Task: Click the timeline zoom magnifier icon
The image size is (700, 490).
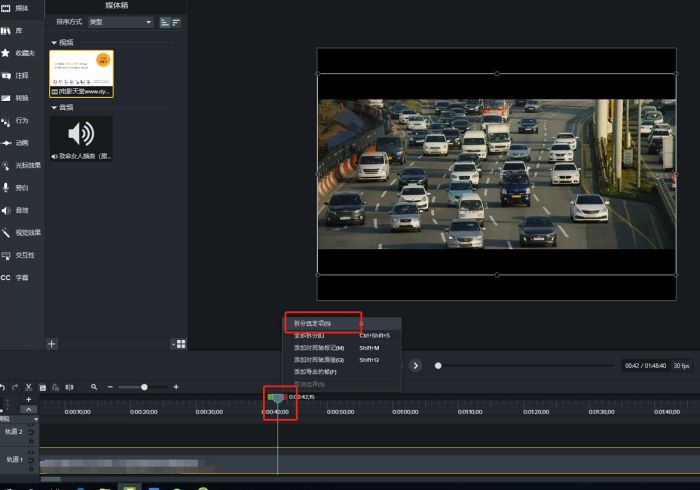Action: point(94,387)
